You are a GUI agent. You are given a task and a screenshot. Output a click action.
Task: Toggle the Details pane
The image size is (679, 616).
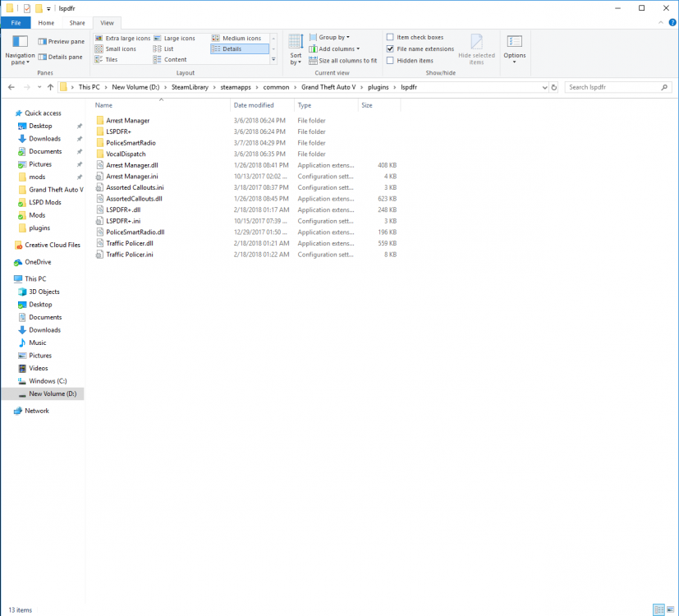[60, 57]
